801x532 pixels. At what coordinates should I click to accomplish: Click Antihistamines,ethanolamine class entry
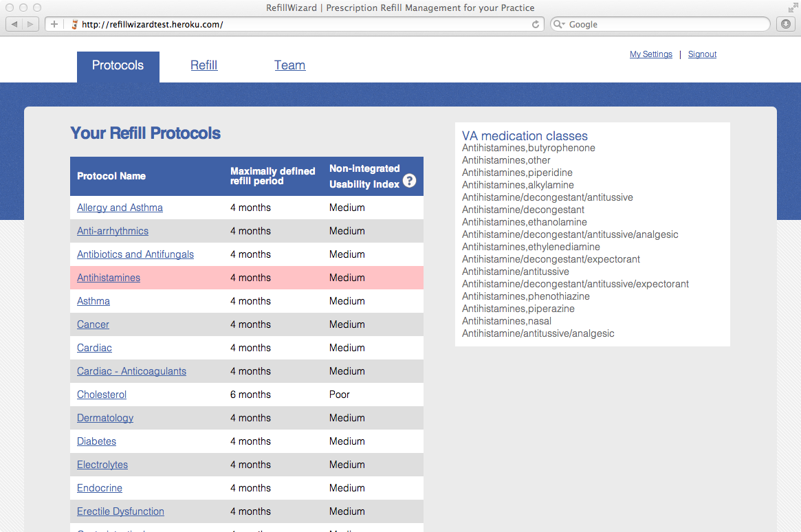click(525, 222)
